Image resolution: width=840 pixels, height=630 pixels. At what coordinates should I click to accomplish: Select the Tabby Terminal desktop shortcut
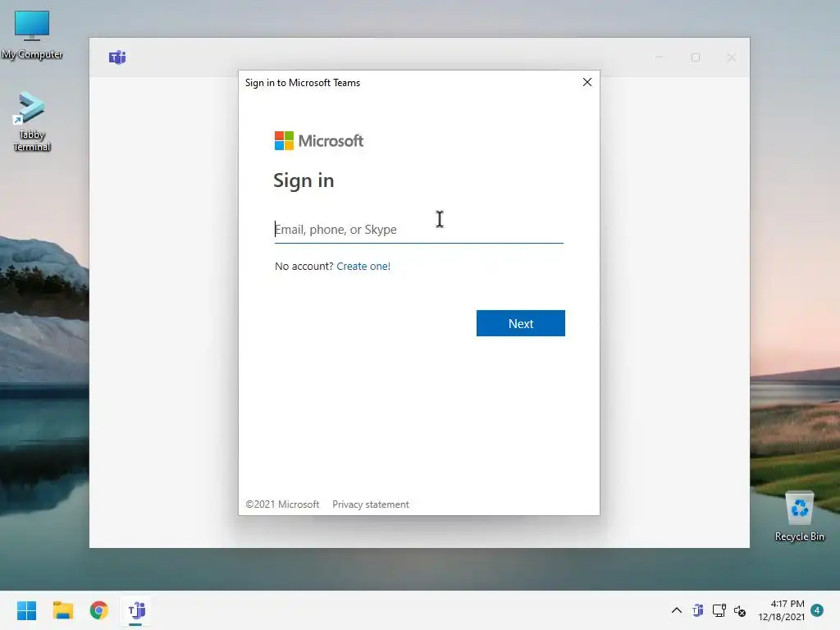pyautogui.click(x=32, y=121)
